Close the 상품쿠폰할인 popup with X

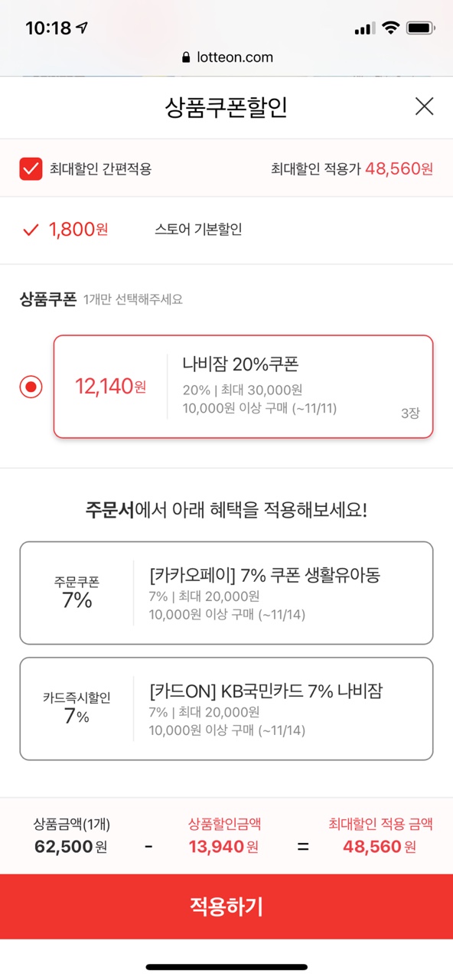pos(424,106)
